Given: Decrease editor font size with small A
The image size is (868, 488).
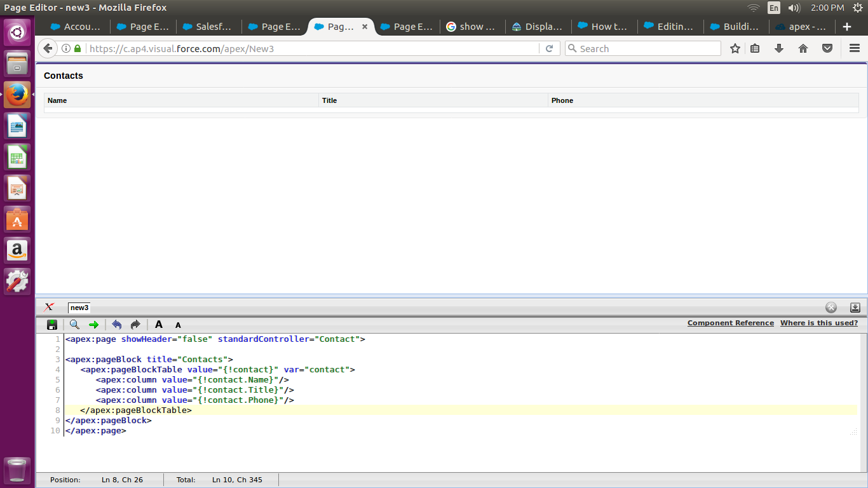Looking at the screenshot, I should (x=178, y=325).
